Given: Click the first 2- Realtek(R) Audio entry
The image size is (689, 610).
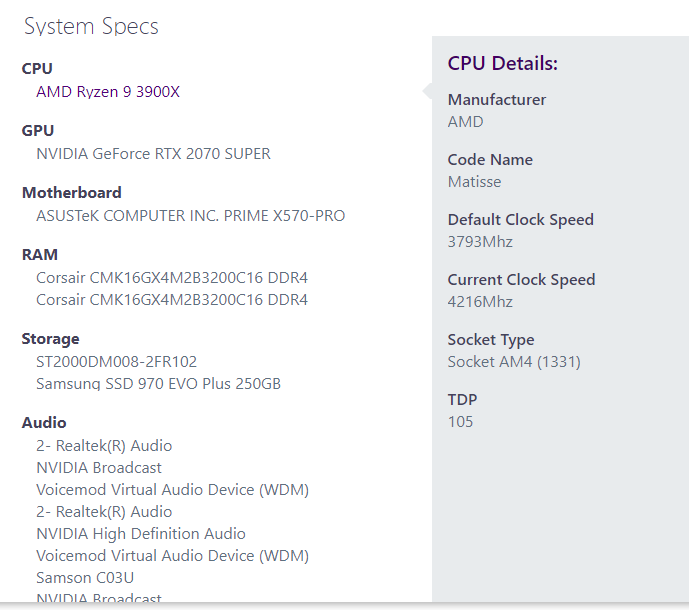Looking at the screenshot, I should pos(104,446).
